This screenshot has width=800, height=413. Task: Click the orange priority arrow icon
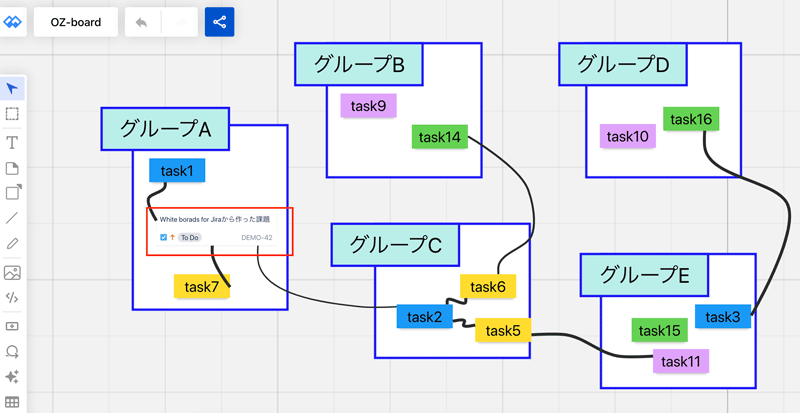tap(172, 237)
